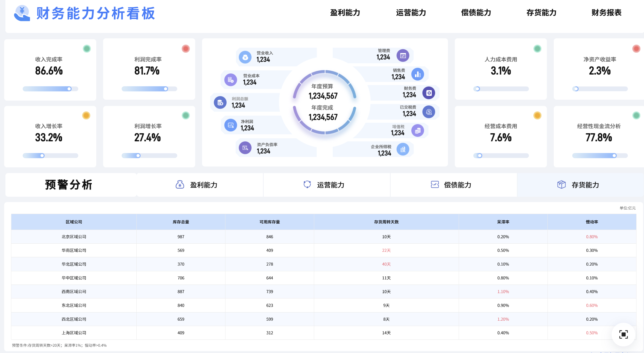
Task: Click the 86.6% value on 收入完成率 card
Action: 49,71
